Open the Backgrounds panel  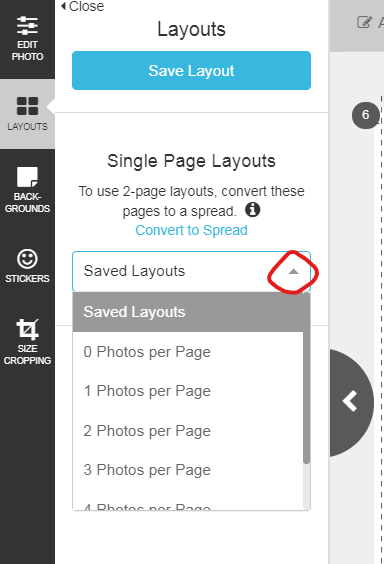[x=27, y=190]
